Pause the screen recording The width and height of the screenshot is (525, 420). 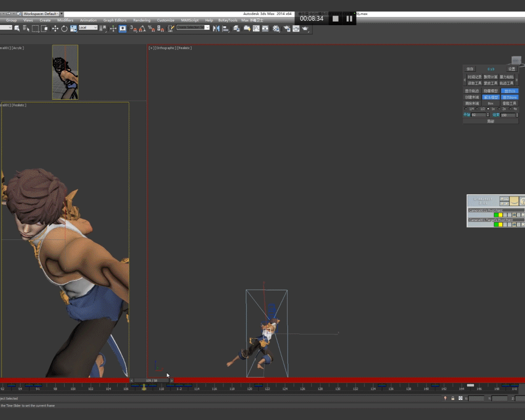point(349,19)
